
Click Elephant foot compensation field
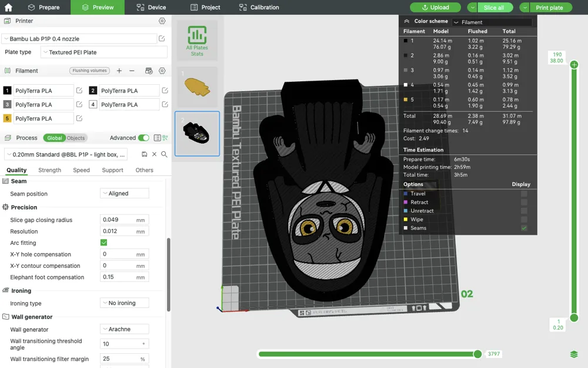tap(125, 277)
